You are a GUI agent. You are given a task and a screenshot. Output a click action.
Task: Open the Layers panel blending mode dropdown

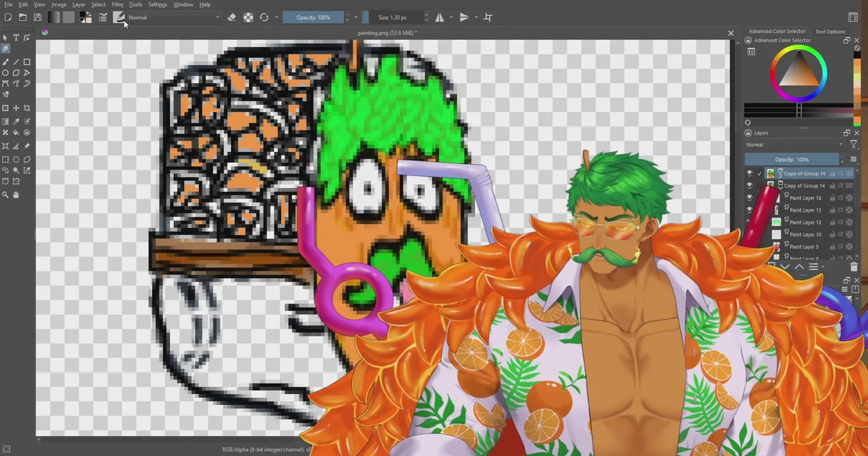click(795, 144)
